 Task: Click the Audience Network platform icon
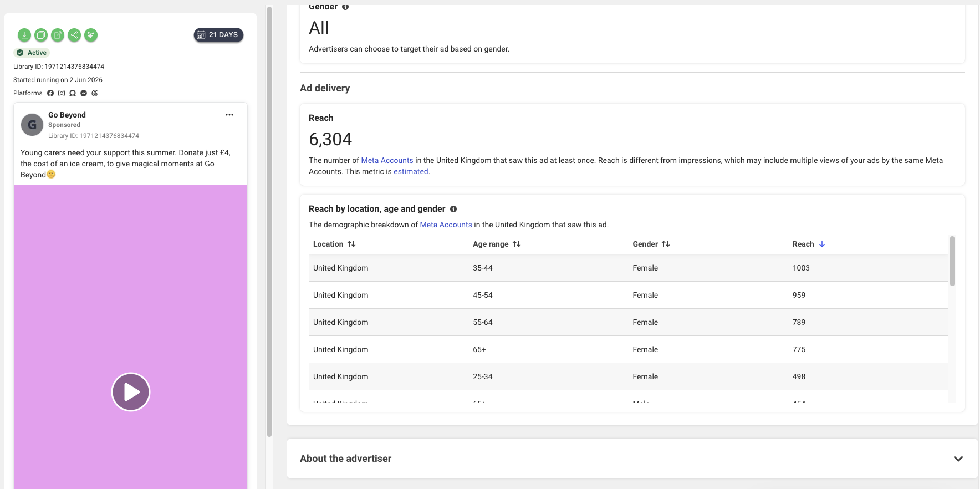pyautogui.click(x=73, y=93)
